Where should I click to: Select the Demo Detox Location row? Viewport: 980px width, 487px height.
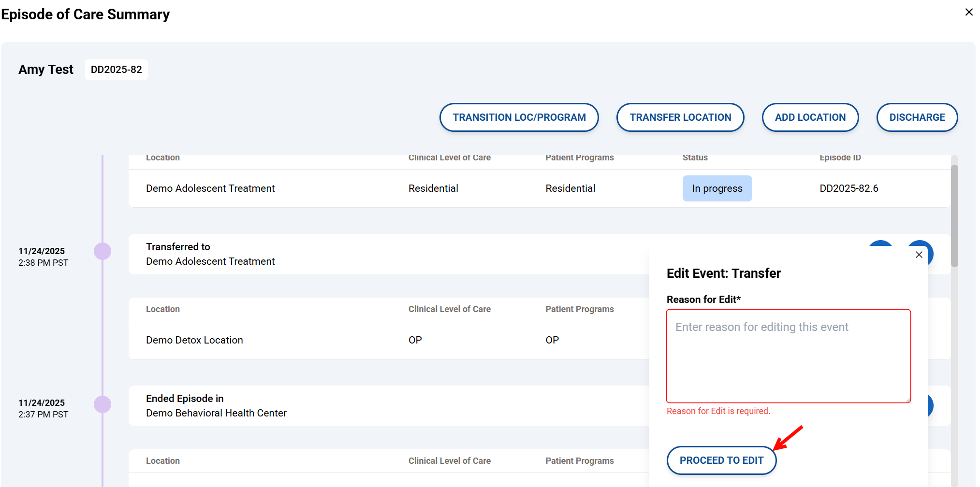(194, 340)
